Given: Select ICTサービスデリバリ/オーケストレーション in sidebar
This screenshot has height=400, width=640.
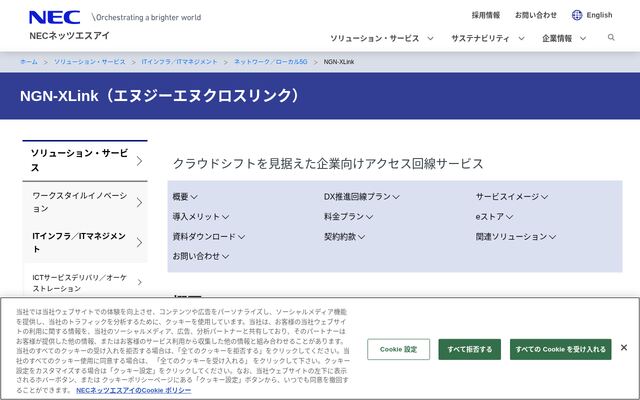Looking at the screenshot, I should click(85, 282).
